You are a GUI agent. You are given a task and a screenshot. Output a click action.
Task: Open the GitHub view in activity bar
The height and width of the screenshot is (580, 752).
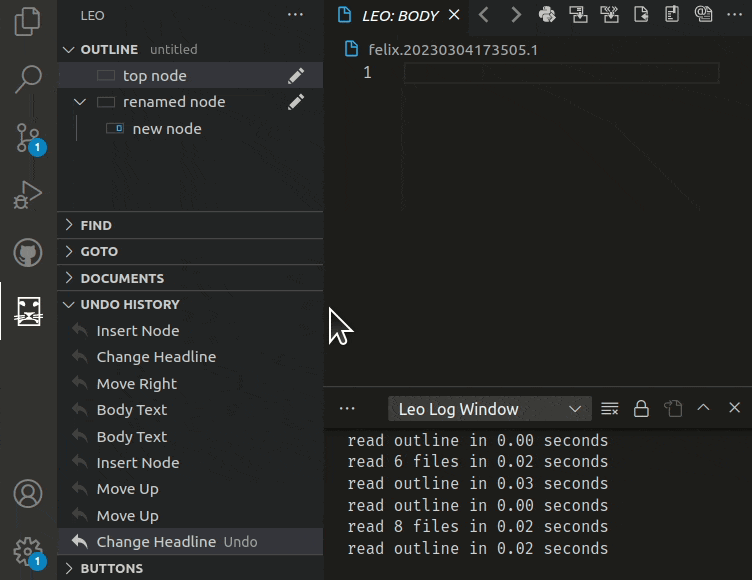point(27,252)
